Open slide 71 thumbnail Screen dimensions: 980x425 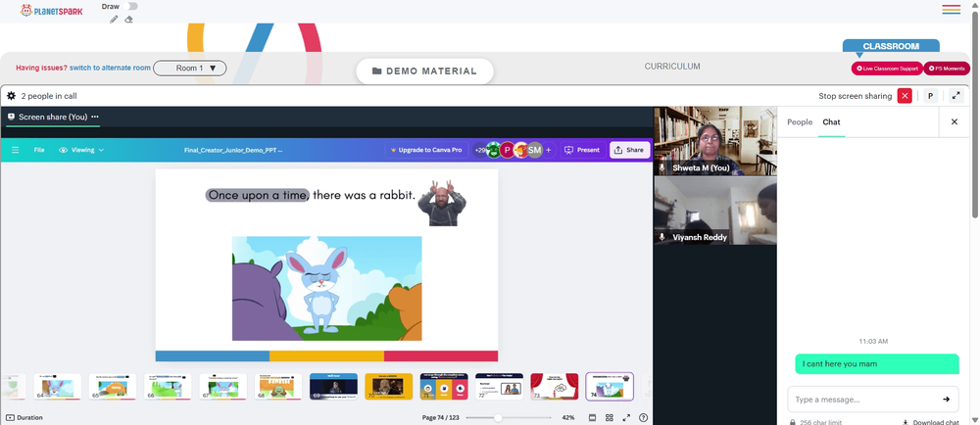pos(444,386)
